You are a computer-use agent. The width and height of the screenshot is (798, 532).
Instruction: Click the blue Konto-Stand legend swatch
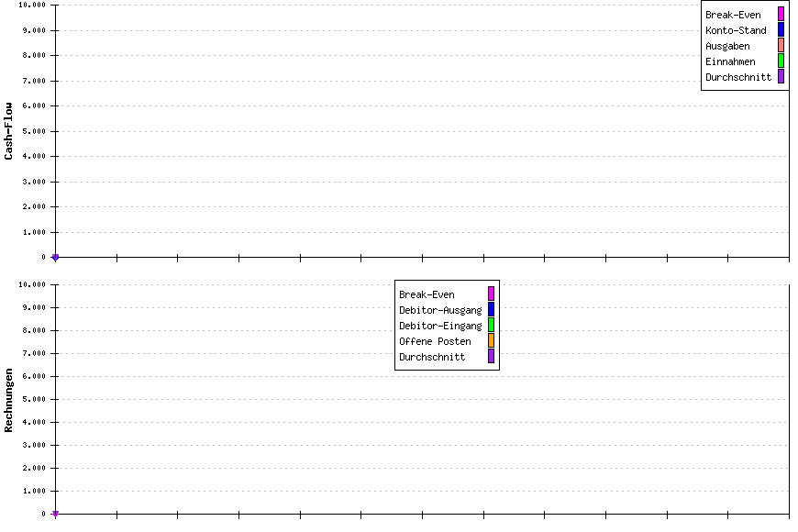coord(781,29)
